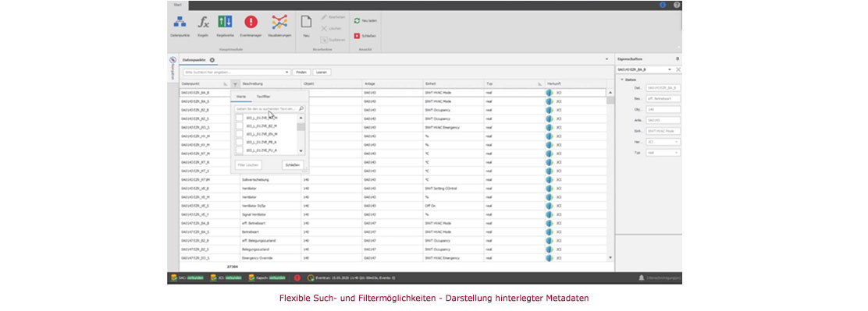Image resolution: width=868 pixels, height=311 pixels.
Task: Click the Anlage column header
Action: coord(393,84)
